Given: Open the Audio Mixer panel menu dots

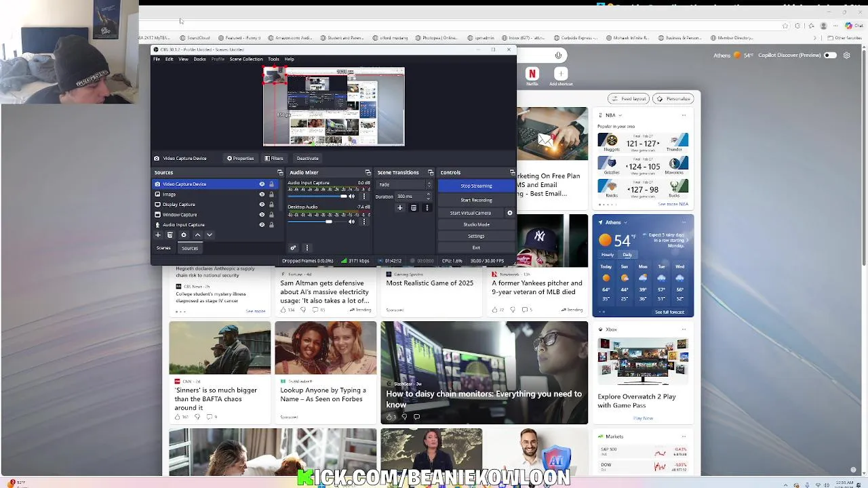Looking at the screenshot, I should click(x=307, y=248).
